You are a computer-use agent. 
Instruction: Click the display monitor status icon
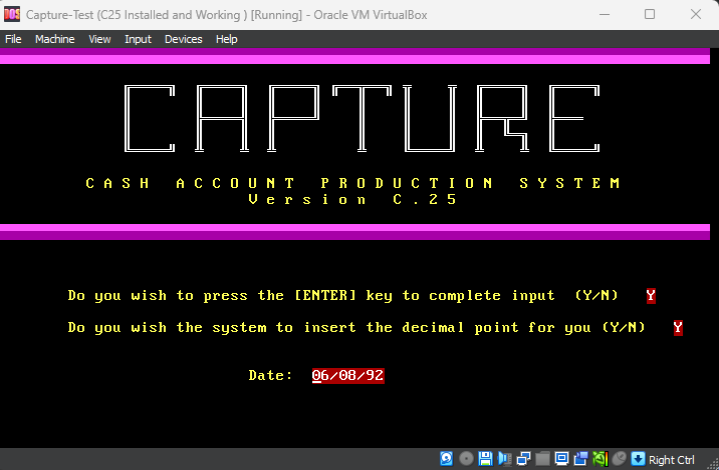pyautogui.click(x=562, y=459)
